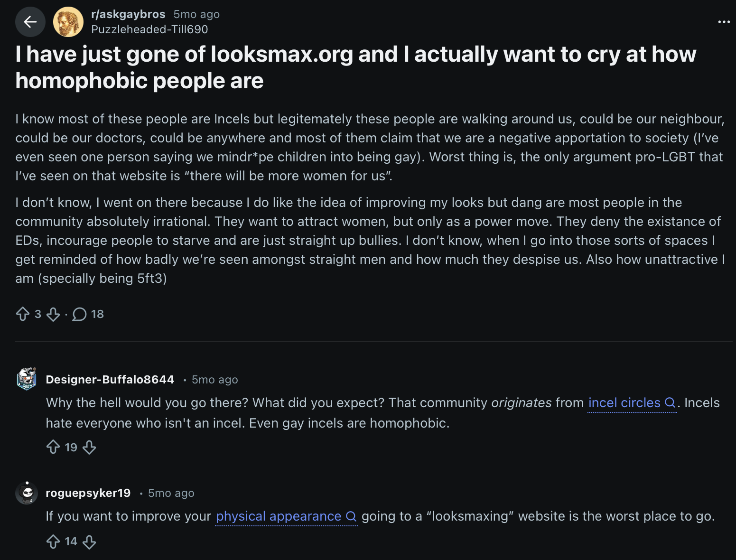This screenshot has height=560, width=736.
Task: Open the r/askgaybros subreddit link
Action: (x=128, y=14)
